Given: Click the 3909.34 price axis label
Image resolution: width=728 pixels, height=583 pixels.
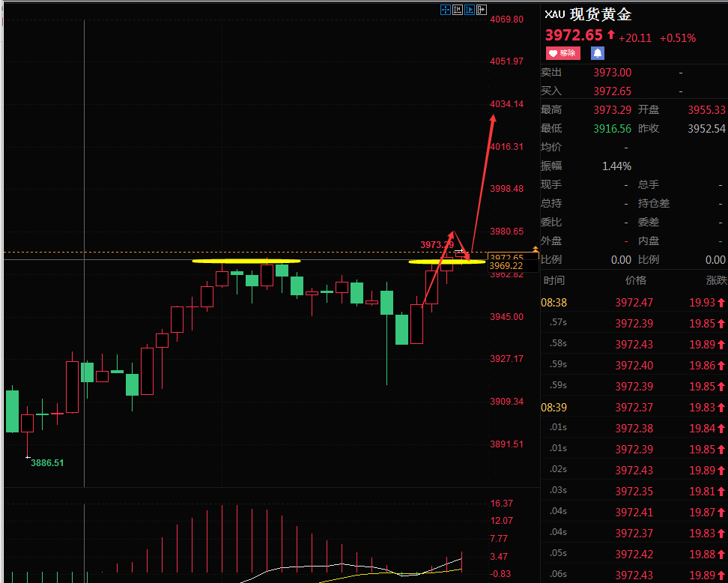Looking at the screenshot, I should point(506,402).
